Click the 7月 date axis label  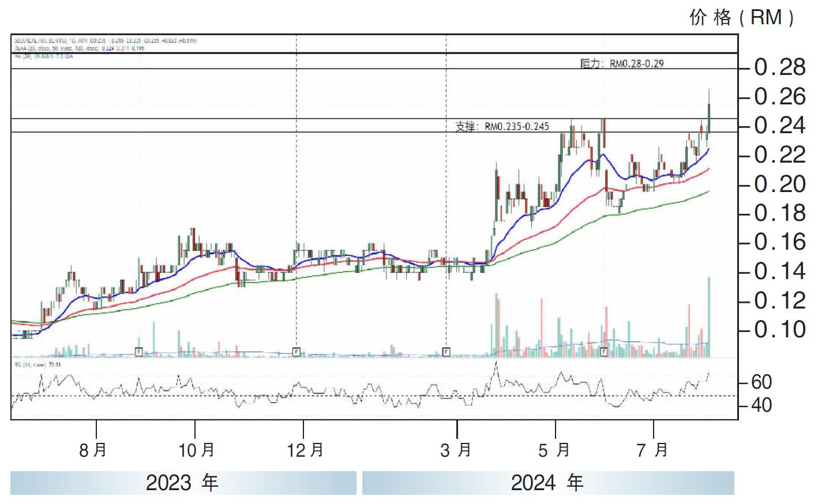coord(652,450)
